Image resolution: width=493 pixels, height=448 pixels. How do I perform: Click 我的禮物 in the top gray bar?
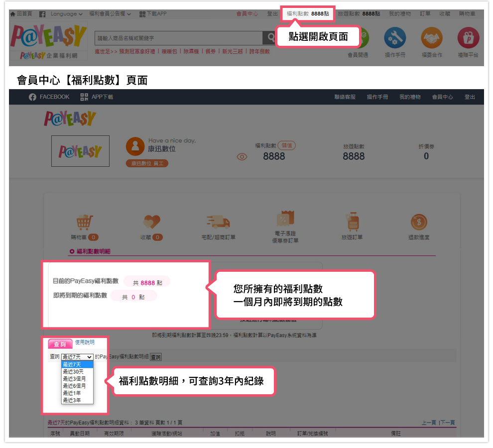click(399, 14)
